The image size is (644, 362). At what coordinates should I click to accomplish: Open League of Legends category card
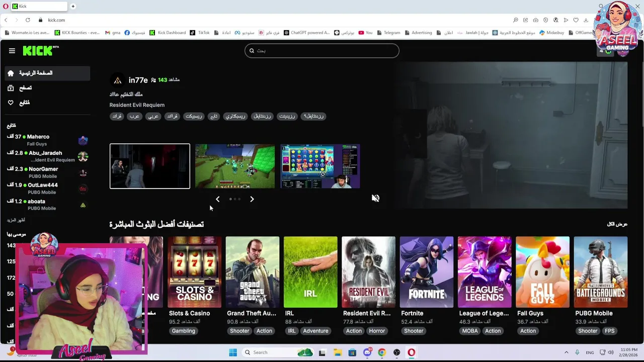485,272
